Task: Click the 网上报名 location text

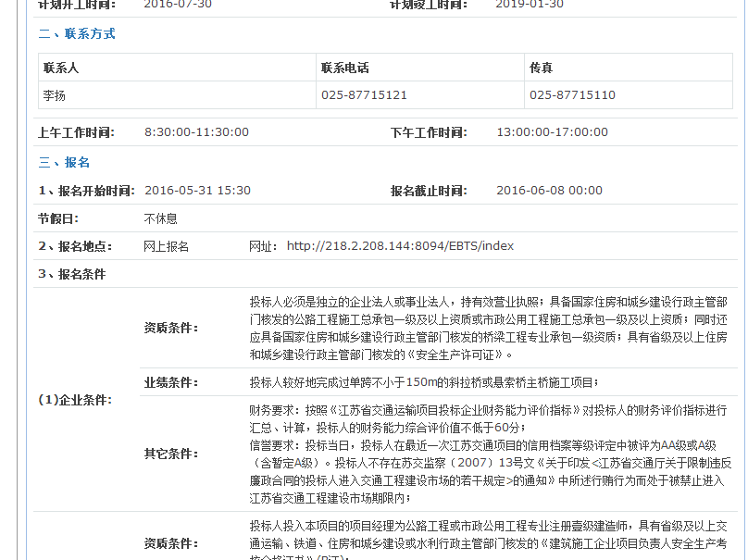Action: [167, 246]
